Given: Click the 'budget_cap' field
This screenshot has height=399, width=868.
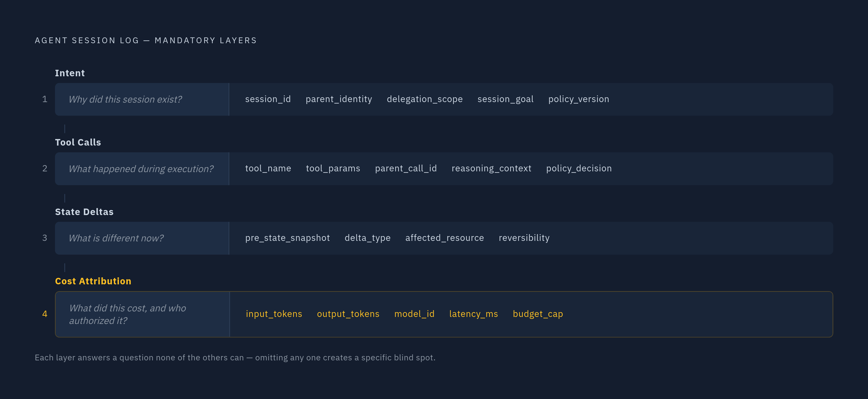Looking at the screenshot, I should [538, 314].
